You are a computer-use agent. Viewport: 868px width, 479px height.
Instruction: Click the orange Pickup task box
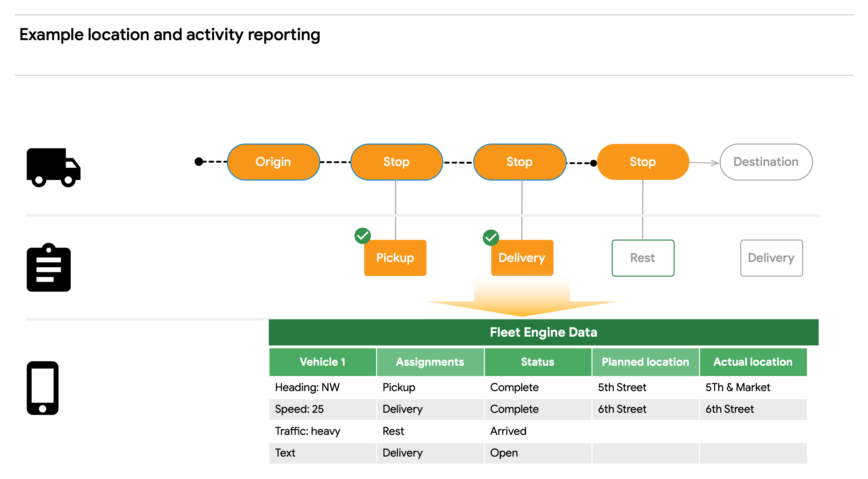[x=395, y=258]
